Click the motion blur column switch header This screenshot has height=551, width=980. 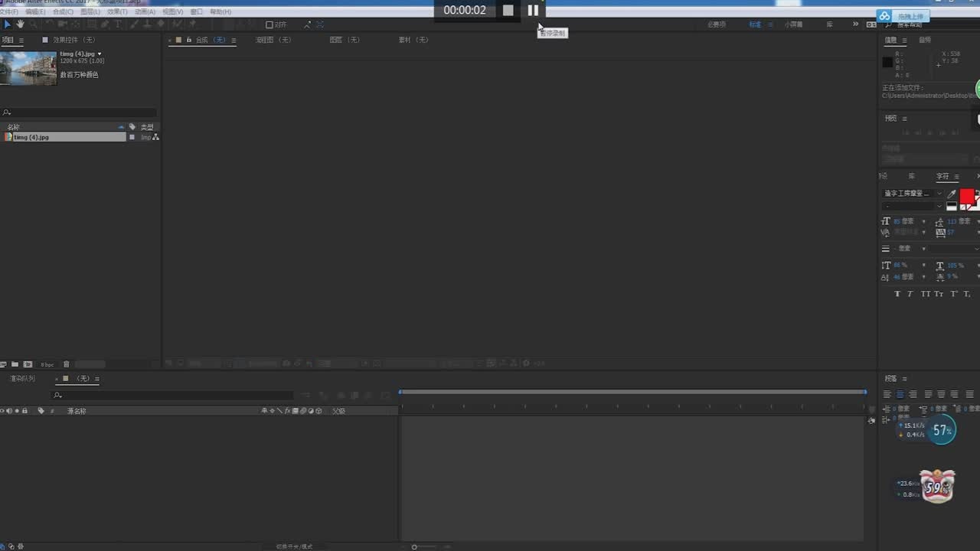[302, 411]
